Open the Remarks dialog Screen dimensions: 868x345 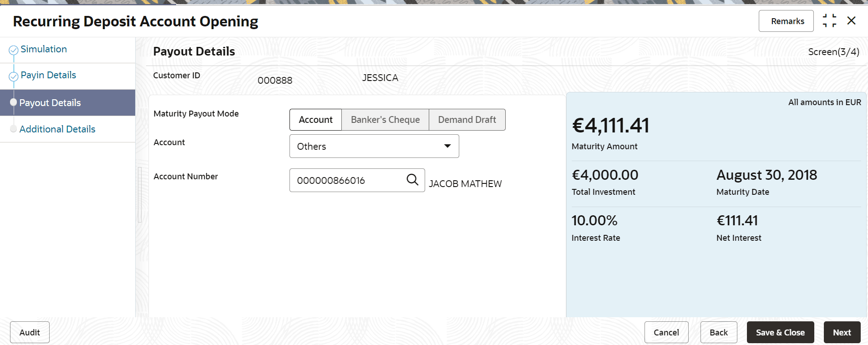[787, 21]
